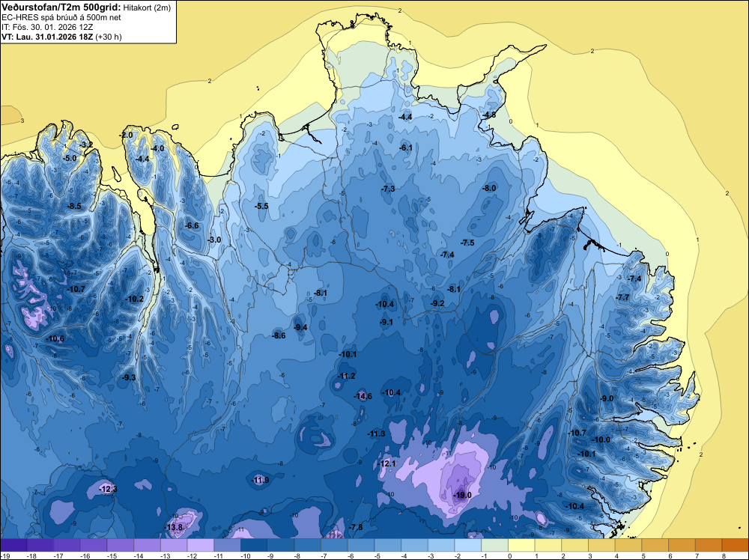
Task: Select the -2.0 temperature value
Action: point(126,135)
